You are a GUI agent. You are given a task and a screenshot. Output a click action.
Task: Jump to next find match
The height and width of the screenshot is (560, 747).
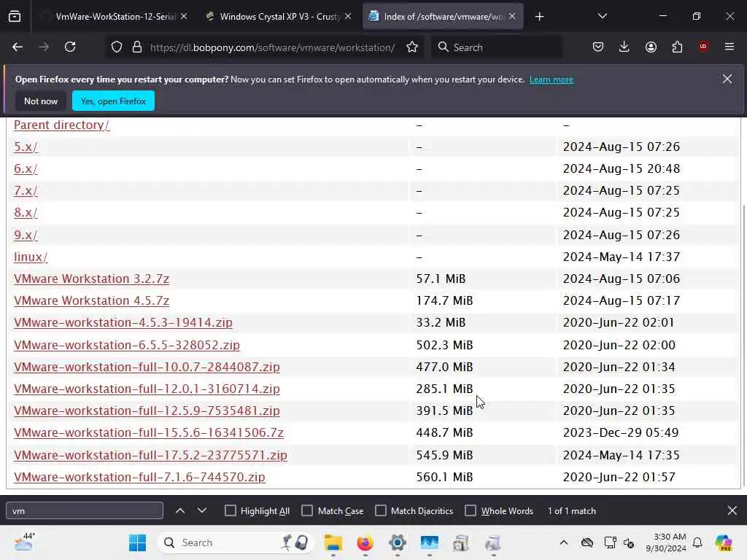(202, 511)
